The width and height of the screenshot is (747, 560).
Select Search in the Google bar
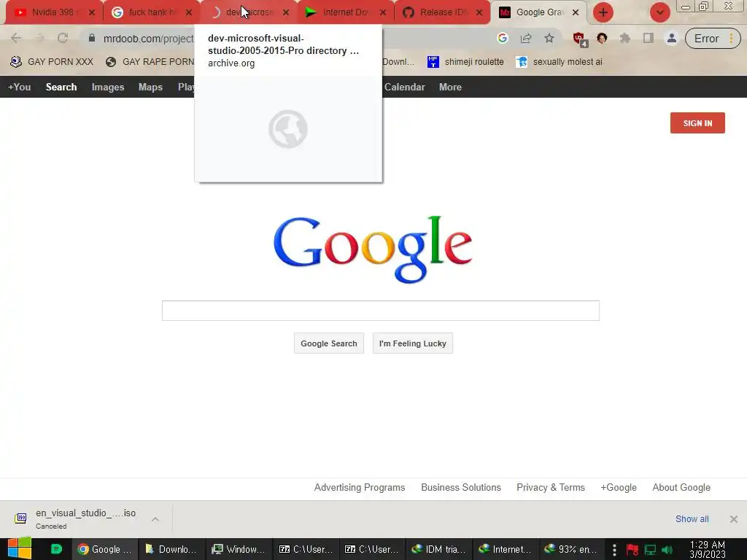61,87
